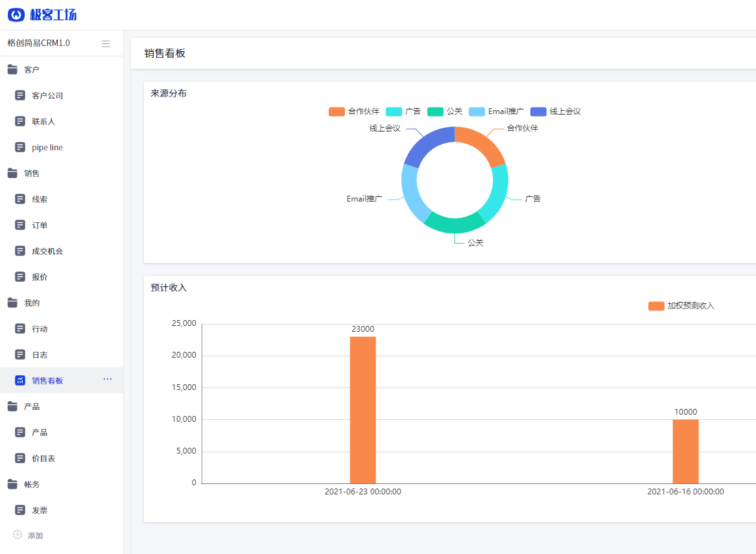
Task: Click the 添加 plus icon
Action: pyautogui.click(x=18, y=535)
